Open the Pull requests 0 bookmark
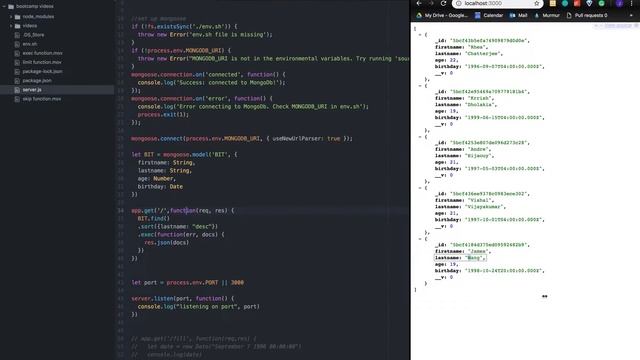This screenshot has height=360, width=640. click(587, 16)
